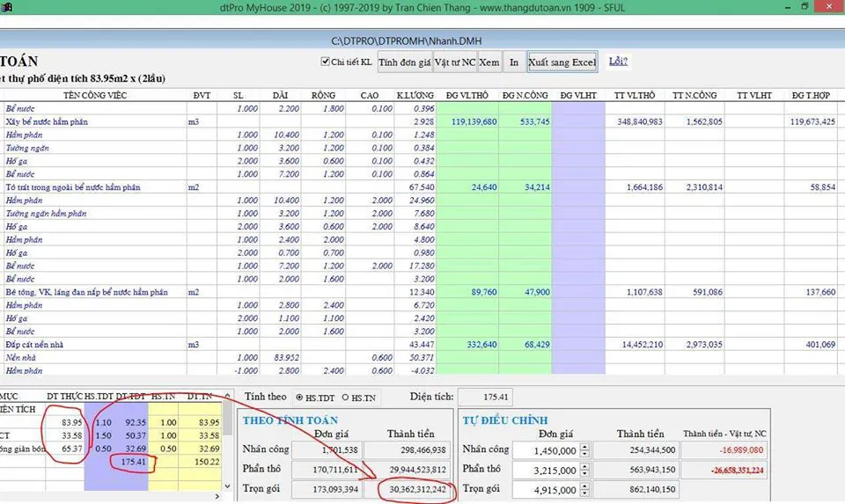Edit Phần thô đơn giá in Tự điều chỉnh
The height and width of the screenshot is (504, 845).
(547, 470)
